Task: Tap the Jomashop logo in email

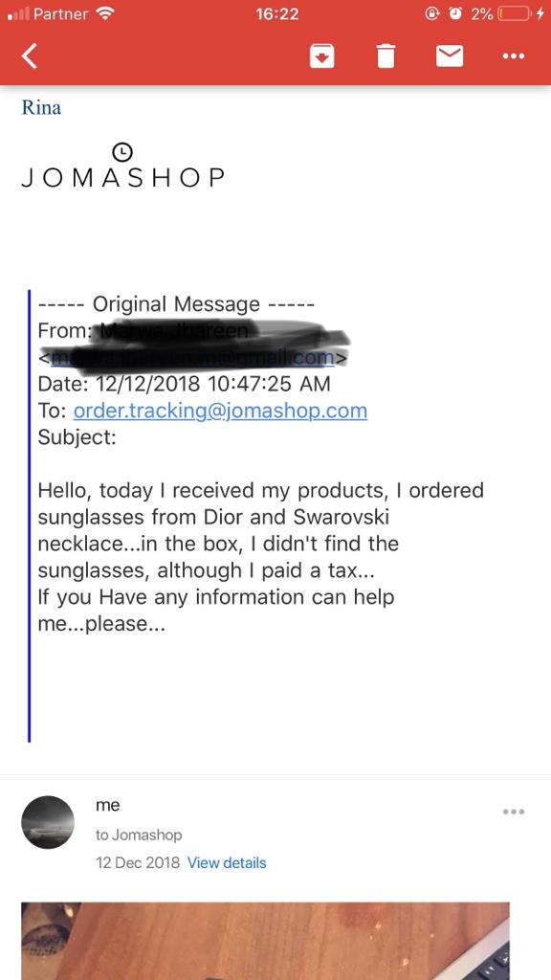Action: coord(122,167)
